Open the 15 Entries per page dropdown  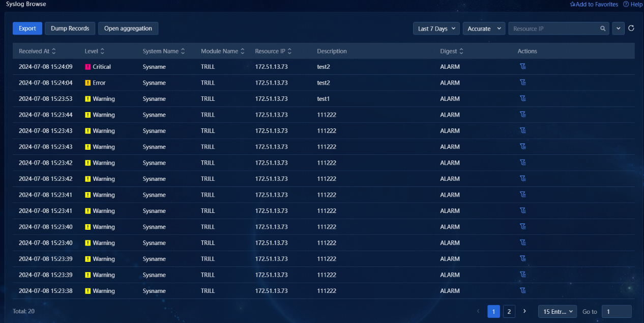pos(558,311)
